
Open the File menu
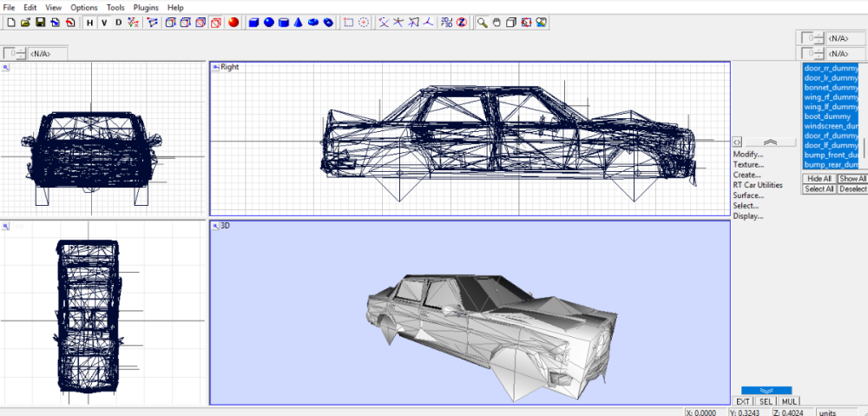coord(9,8)
